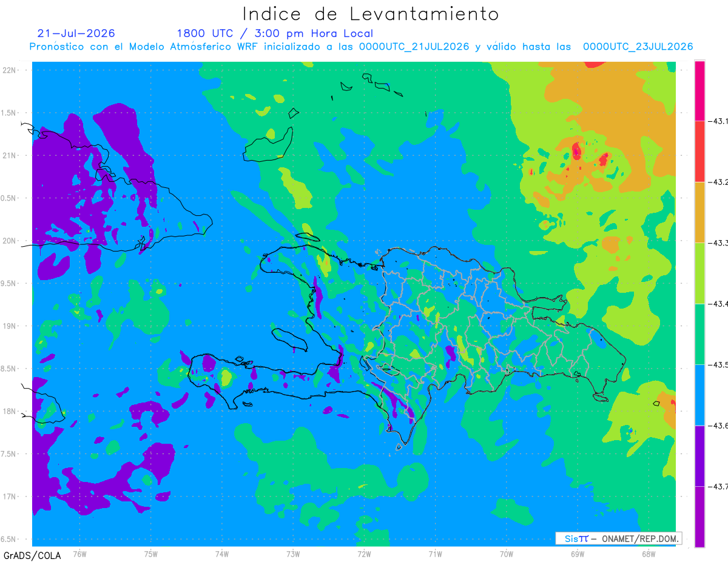Image resolution: width=728 pixels, height=562 pixels.
Task: Pick the yellow-green swatch between -43.3 and -43.4
Action: pos(699,273)
